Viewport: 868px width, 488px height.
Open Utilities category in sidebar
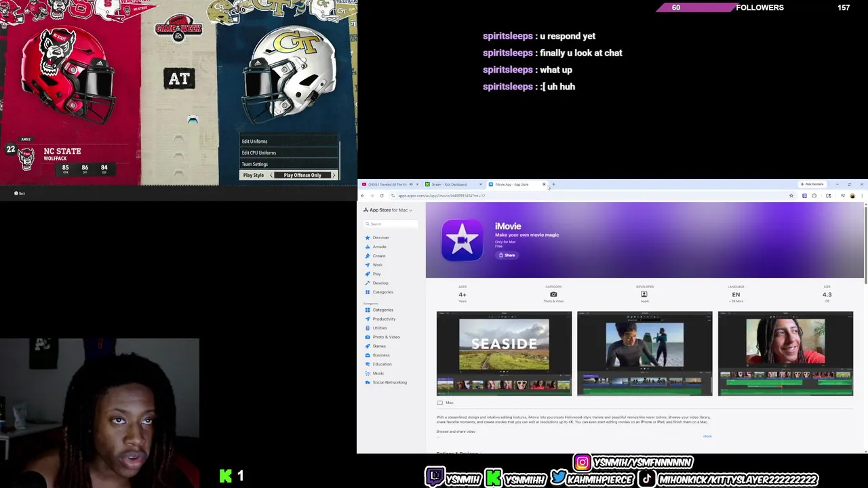click(x=376, y=328)
